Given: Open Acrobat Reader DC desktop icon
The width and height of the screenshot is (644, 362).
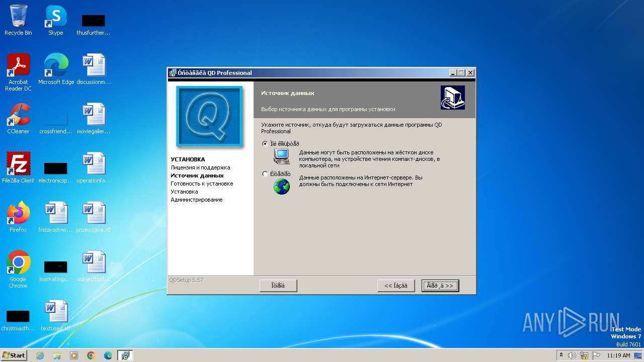Looking at the screenshot, I should [18, 72].
